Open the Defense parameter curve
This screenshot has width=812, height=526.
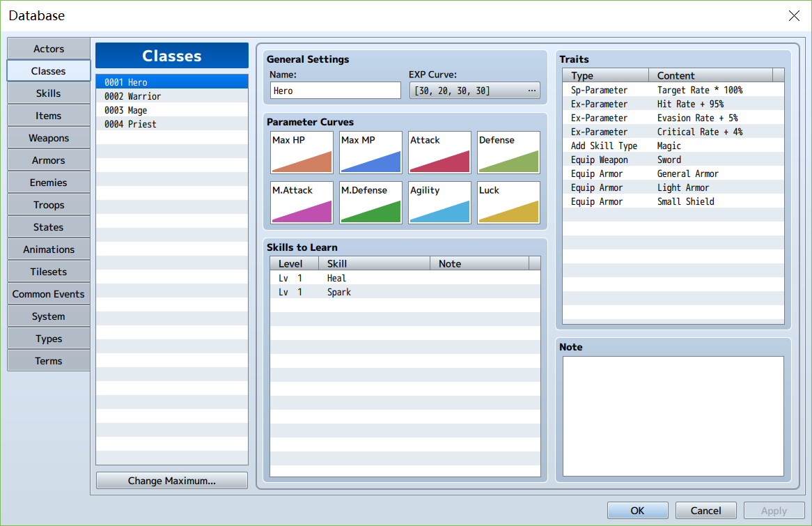pyautogui.click(x=508, y=153)
